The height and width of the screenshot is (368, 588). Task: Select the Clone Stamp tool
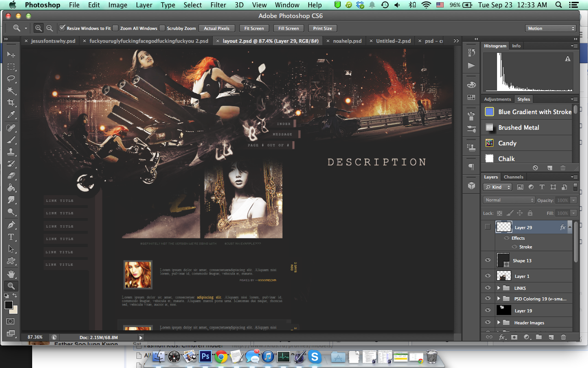click(x=11, y=152)
